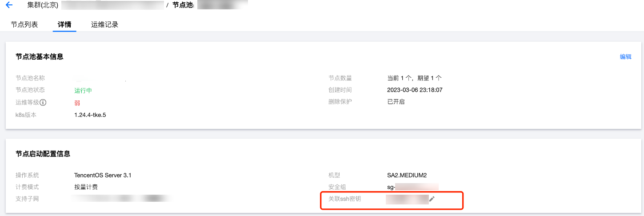644x216 pixels.
Task: Click the TencentOS Server 3.1 value
Action: coord(103,175)
